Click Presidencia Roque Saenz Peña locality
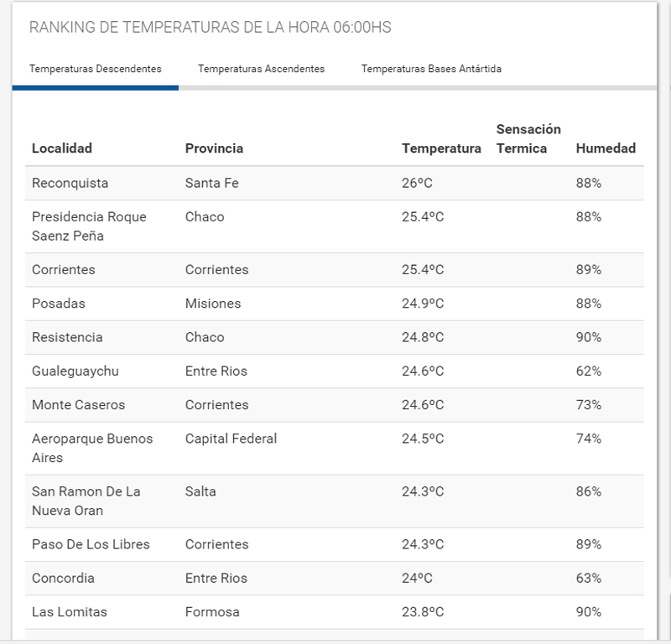This screenshot has width=671, height=644. [x=89, y=226]
